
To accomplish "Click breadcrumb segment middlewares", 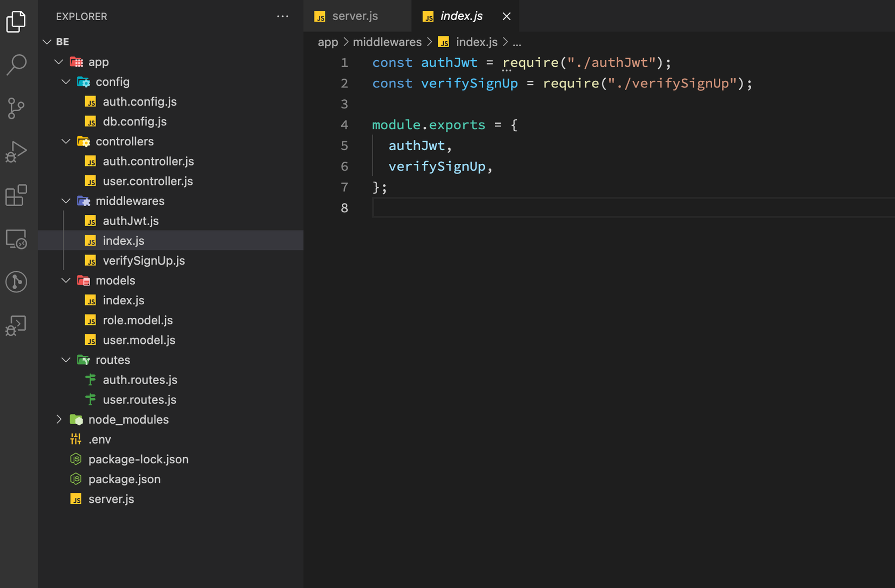I will (x=387, y=42).
